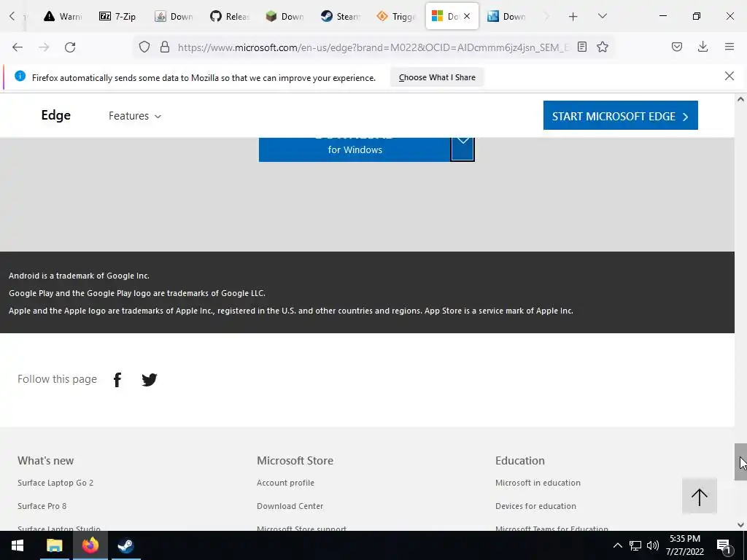
Task: Switch to the Java Download tab
Action: (174, 16)
